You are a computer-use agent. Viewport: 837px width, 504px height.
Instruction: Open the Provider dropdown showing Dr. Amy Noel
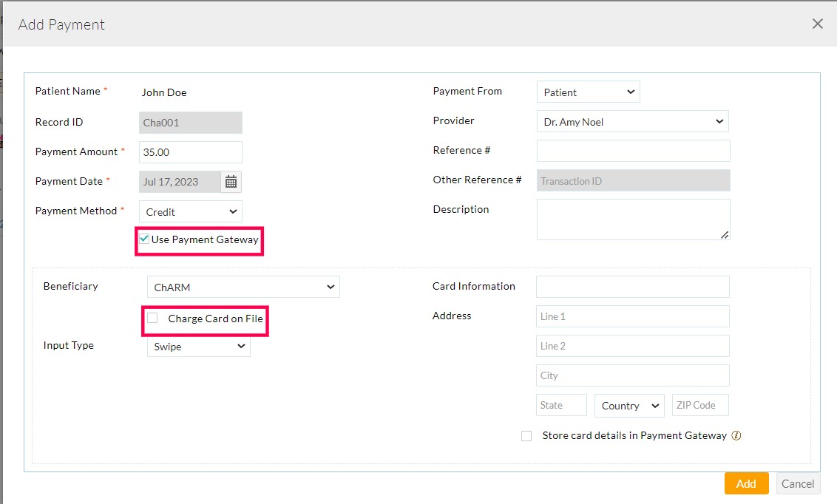coord(632,122)
